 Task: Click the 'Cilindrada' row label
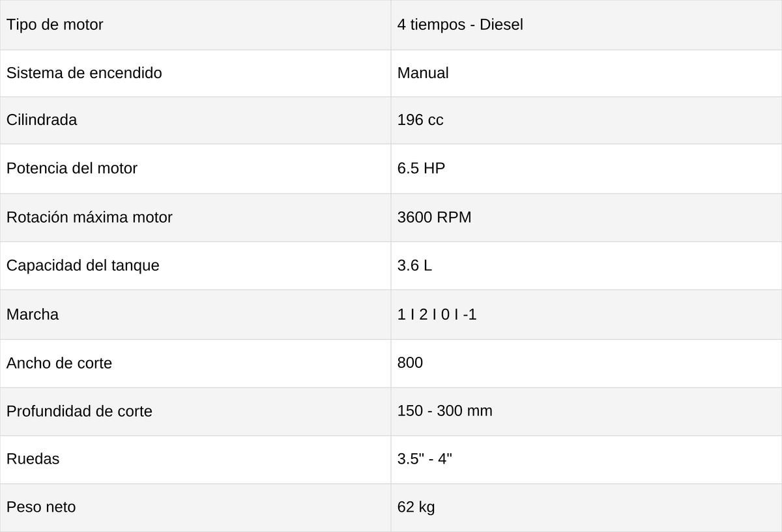(42, 120)
